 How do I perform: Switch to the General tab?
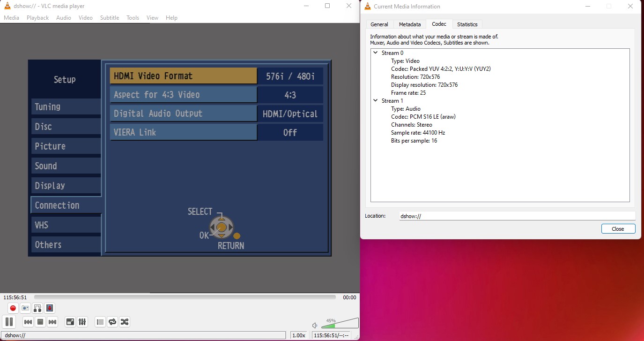point(379,24)
